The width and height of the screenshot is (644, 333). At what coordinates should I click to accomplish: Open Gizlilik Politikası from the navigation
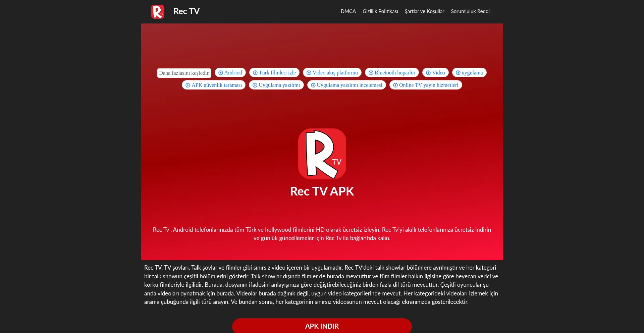380,11
